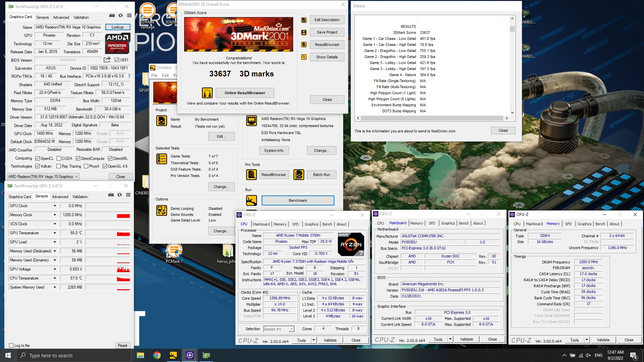
Task: Open File Explorer from taskbar
Action: click(x=140, y=355)
